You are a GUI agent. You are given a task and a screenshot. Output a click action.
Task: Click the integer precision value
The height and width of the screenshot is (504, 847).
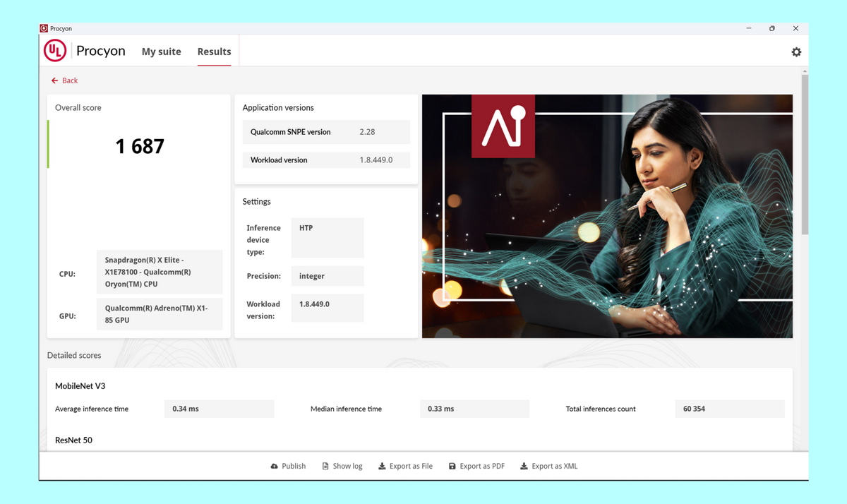[x=327, y=276]
